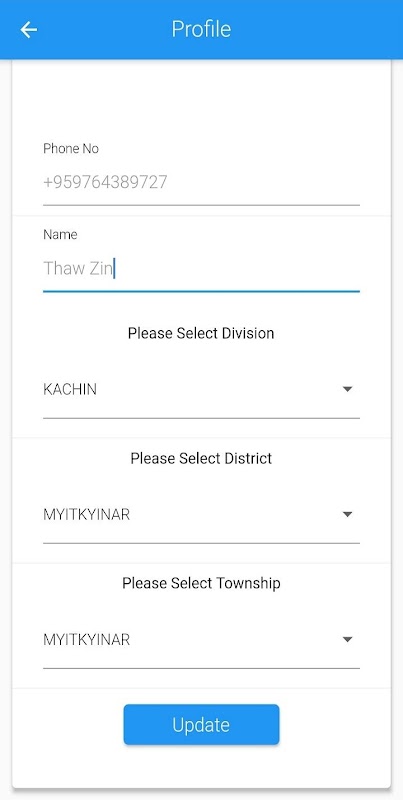This screenshot has height=800, width=403.
Task: Click the Profile header title
Action: pos(201,29)
